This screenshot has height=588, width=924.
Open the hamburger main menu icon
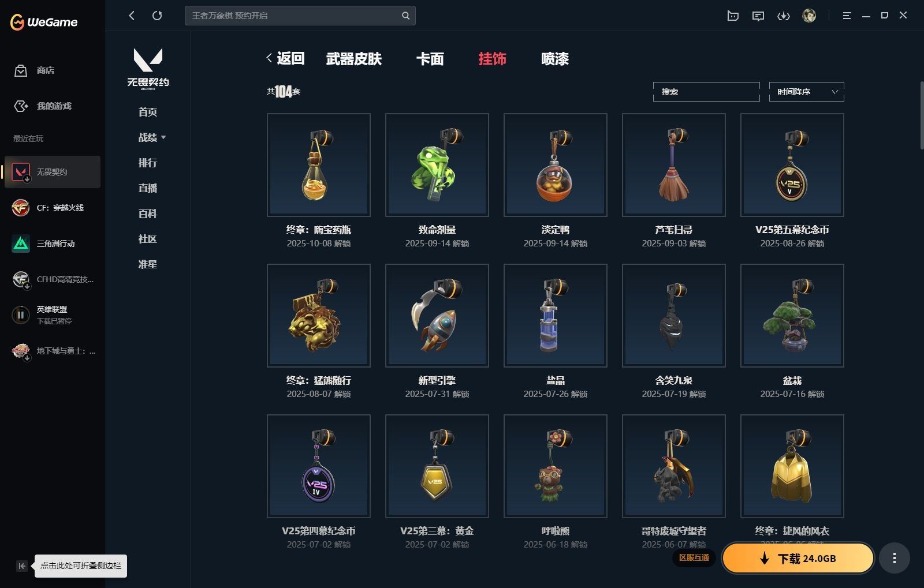(847, 16)
